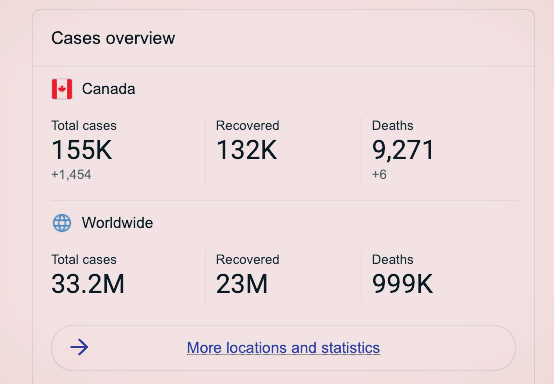Click the +1,454 new cases figure
The height and width of the screenshot is (384, 554).
[x=71, y=175]
